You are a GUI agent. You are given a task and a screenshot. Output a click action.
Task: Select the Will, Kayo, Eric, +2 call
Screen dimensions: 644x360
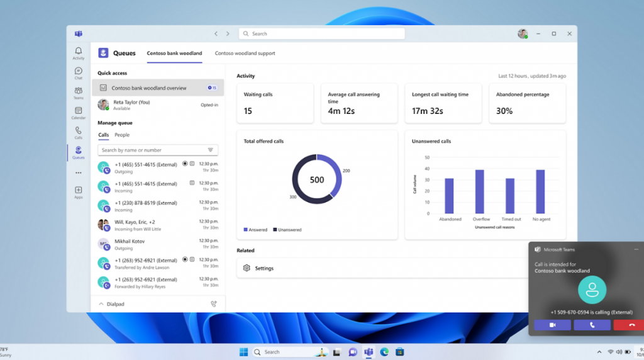[158, 225]
